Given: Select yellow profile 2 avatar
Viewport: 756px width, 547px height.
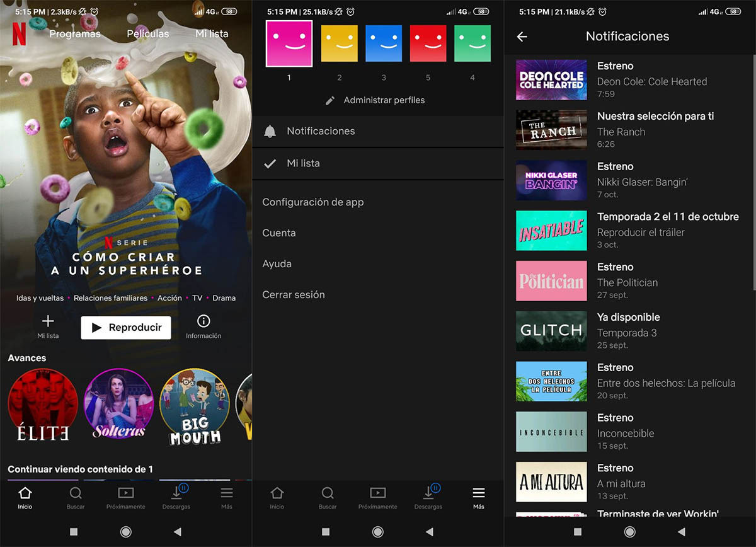Looking at the screenshot, I should 340,43.
